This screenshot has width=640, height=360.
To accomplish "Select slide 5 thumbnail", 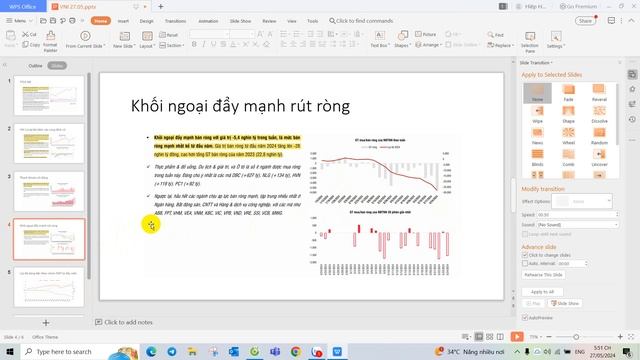I will click(49, 287).
